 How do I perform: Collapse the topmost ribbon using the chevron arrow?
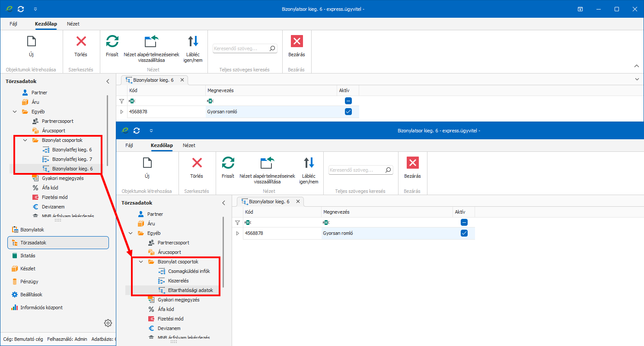click(636, 66)
